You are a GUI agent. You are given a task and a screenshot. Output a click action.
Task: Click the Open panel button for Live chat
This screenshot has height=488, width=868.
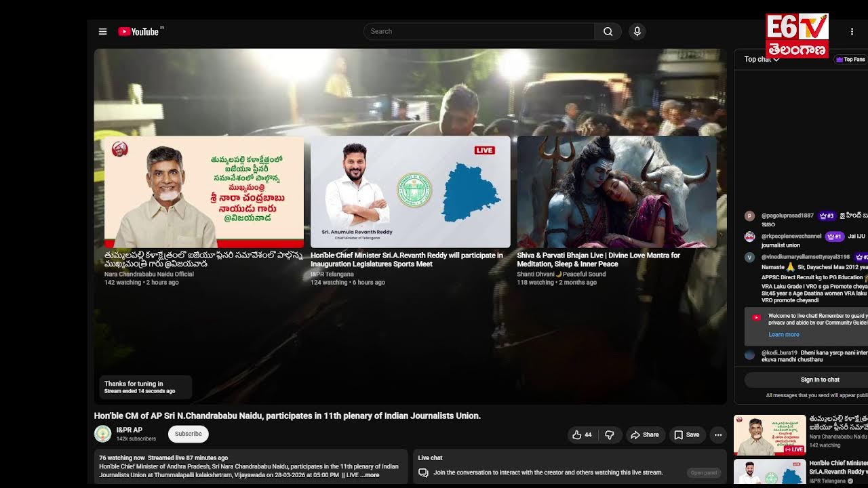click(703, 472)
